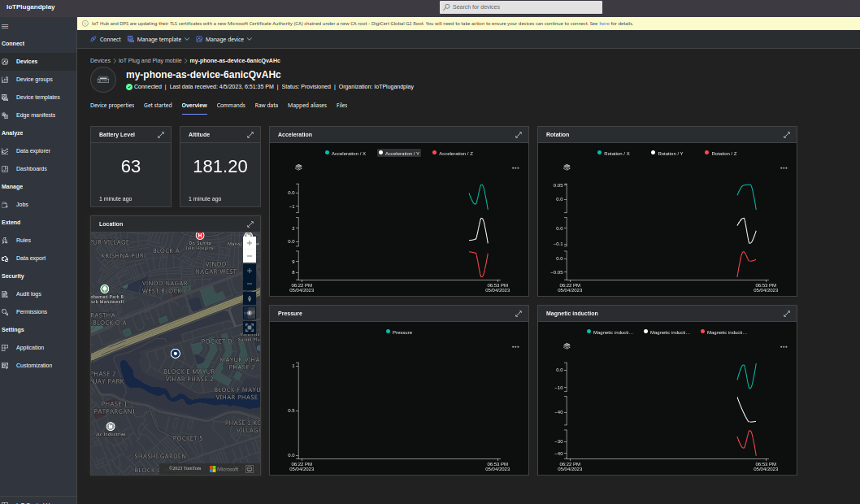
Task: Open the Manage template dropdown
Action: [159, 39]
